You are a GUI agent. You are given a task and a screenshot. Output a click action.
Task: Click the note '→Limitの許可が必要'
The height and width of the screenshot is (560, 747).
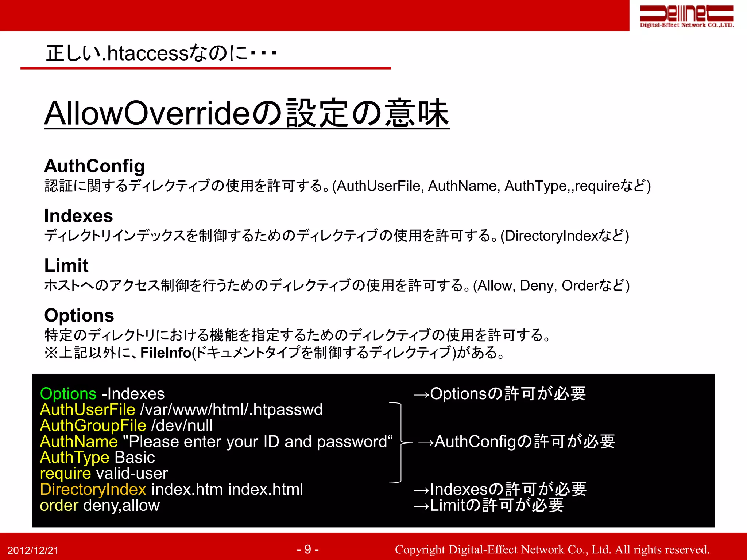(489, 505)
